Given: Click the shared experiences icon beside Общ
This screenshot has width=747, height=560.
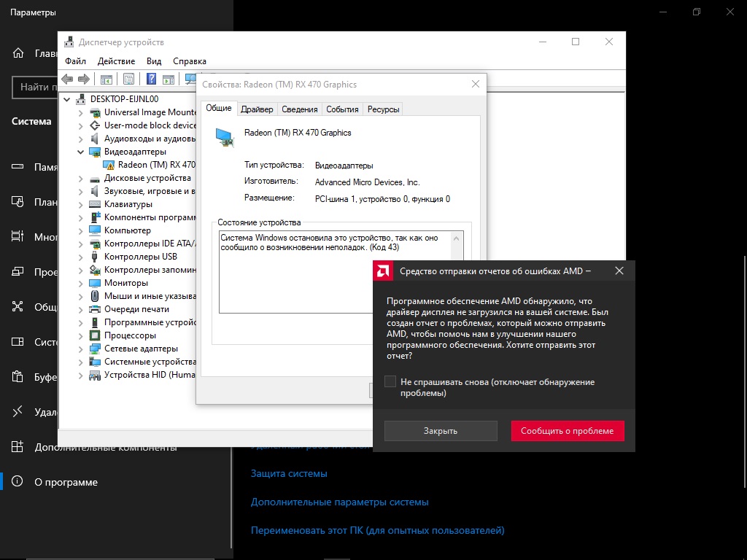Looking at the screenshot, I should [18, 307].
